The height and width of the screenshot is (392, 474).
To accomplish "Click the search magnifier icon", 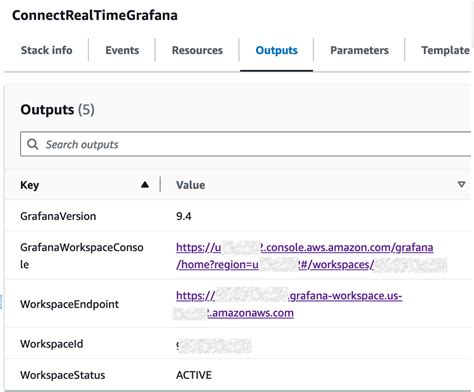I will [32, 144].
